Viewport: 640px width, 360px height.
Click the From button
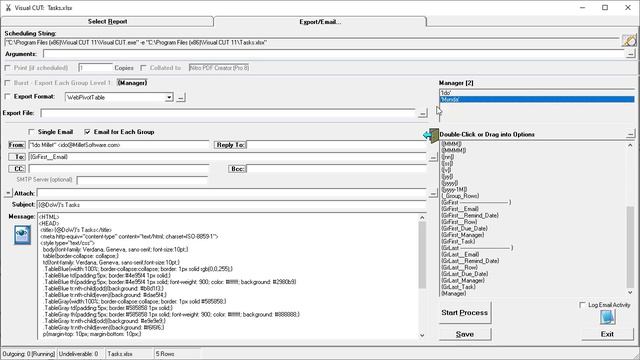[x=17, y=145]
